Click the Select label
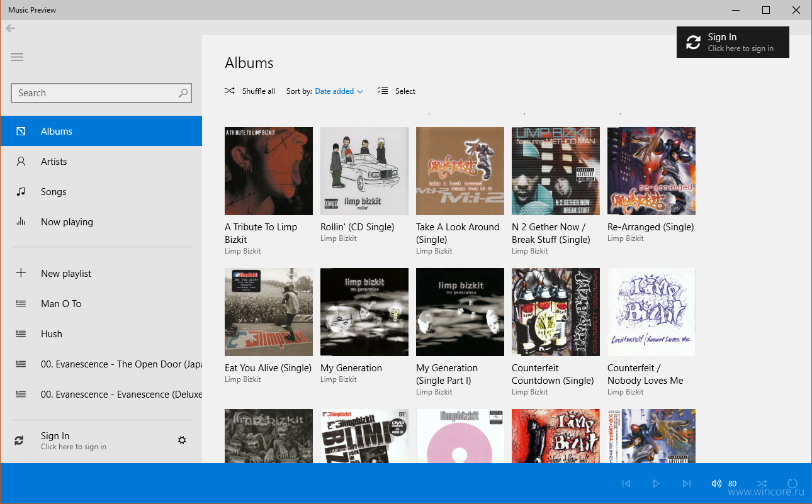This screenshot has height=504, width=812. pyautogui.click(x=405, y=91)
